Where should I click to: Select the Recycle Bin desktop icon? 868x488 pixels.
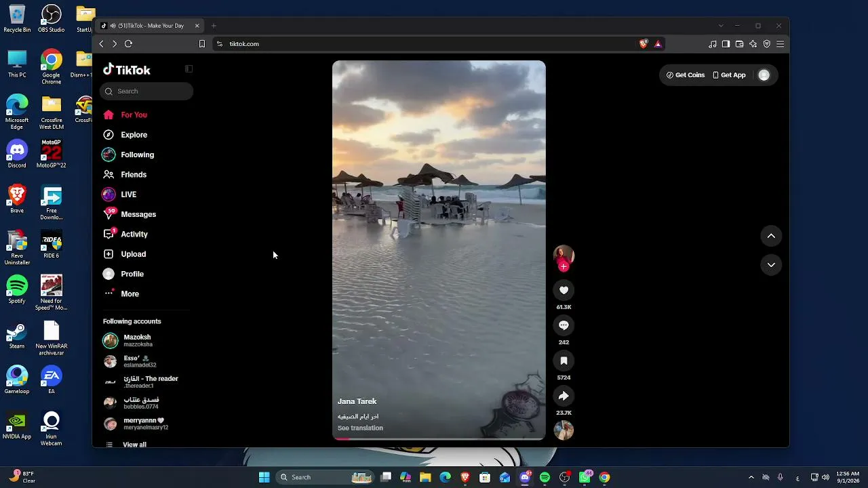coord(17,19)
